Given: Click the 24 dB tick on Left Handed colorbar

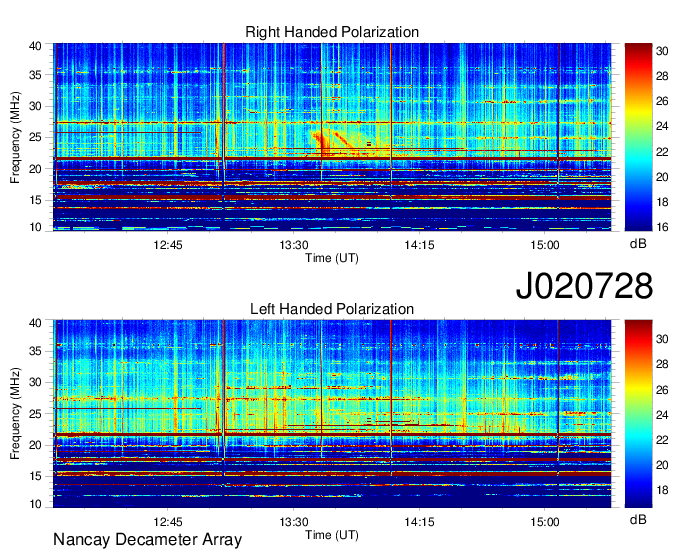Looking at the screenshot, I should tap(662, 415).
